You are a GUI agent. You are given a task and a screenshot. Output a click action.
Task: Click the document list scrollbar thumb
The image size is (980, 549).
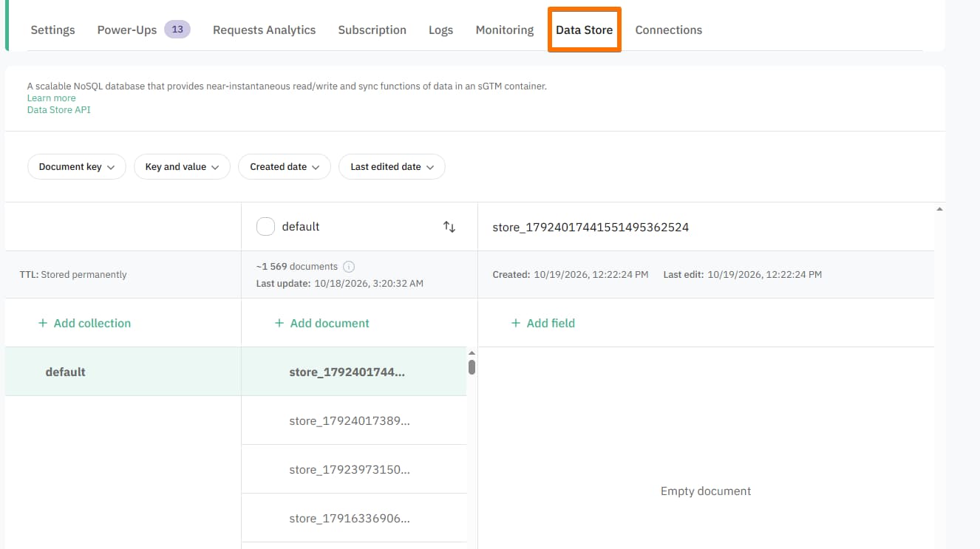472,367
